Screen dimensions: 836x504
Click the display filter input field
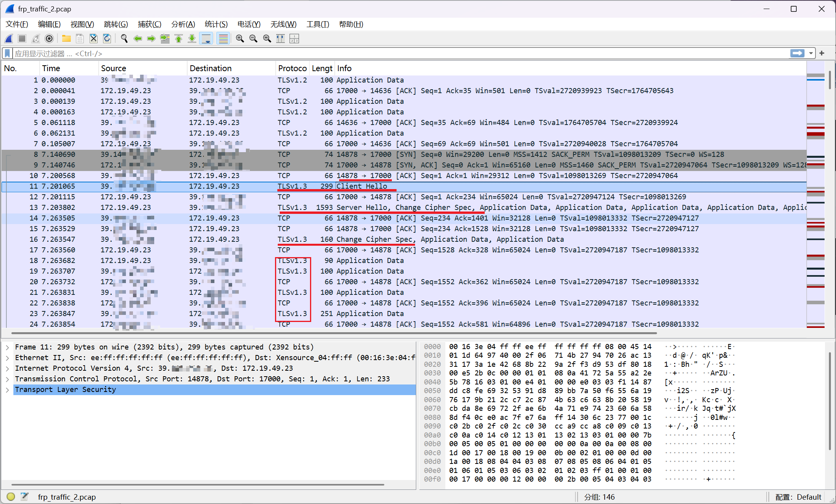click(x=400, y=53)
